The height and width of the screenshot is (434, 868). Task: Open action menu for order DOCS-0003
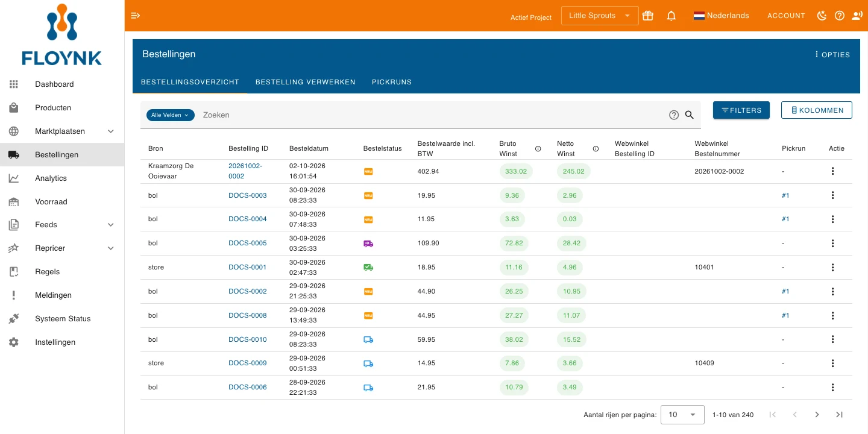pos(833,195)
